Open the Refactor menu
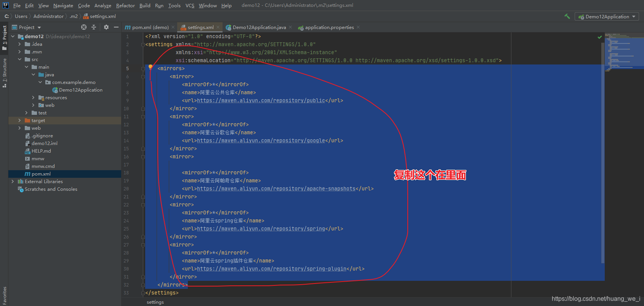Screen dimensions: 644x306 coord(125,5)
